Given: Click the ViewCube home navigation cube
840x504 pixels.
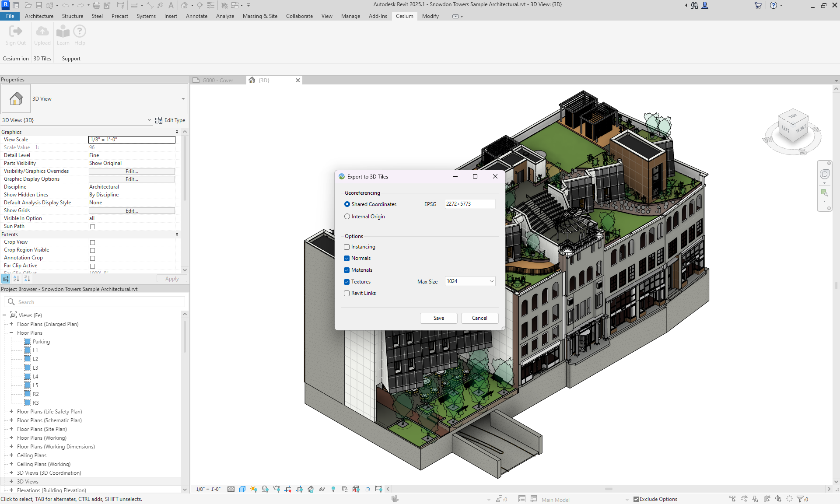Looking at the screenshot, I should tap(793, 127).
